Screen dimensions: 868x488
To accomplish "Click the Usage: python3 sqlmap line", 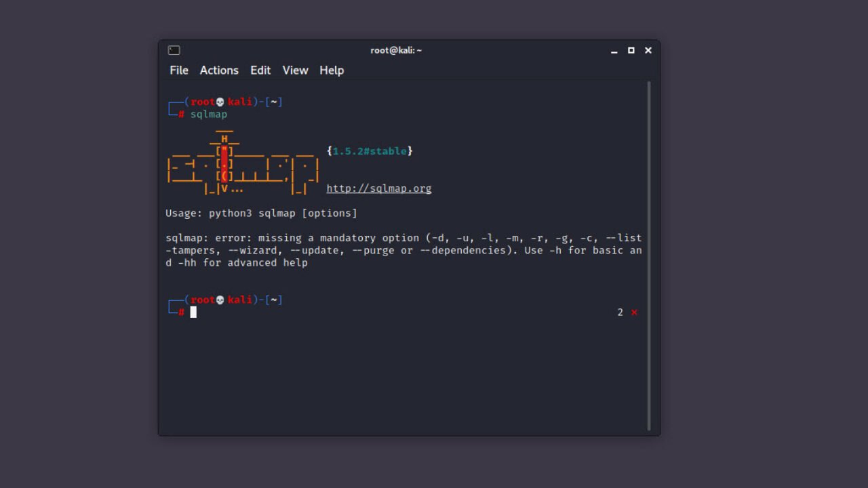I will click(261, 213).
